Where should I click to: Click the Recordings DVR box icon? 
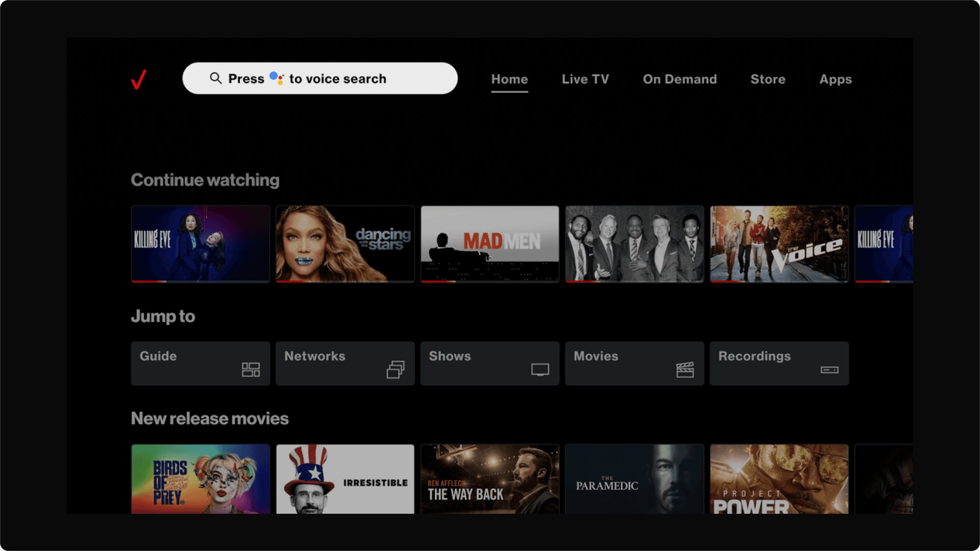(x=829, y=370)
